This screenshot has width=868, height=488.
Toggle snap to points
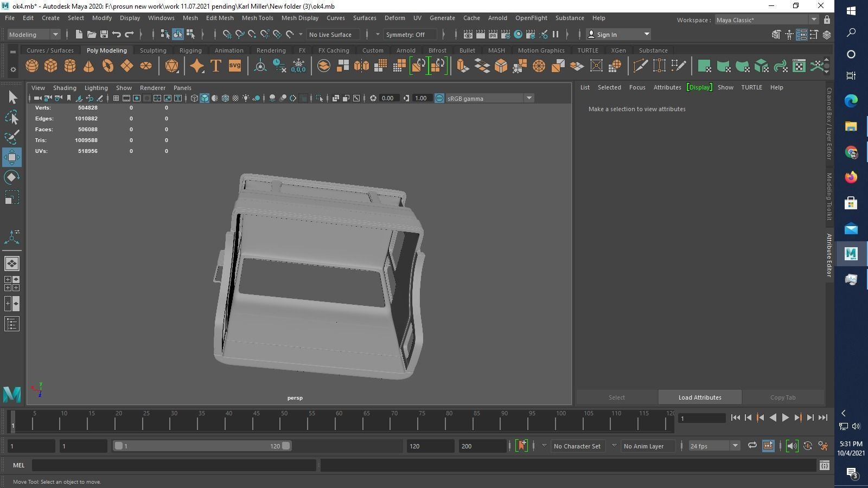[x=252, y=34]
